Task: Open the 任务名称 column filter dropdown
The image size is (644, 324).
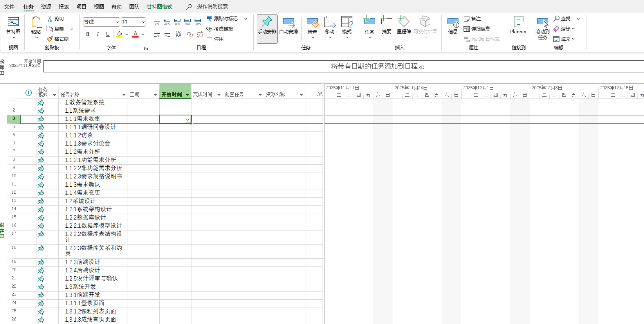Action: tap(124, 95)
